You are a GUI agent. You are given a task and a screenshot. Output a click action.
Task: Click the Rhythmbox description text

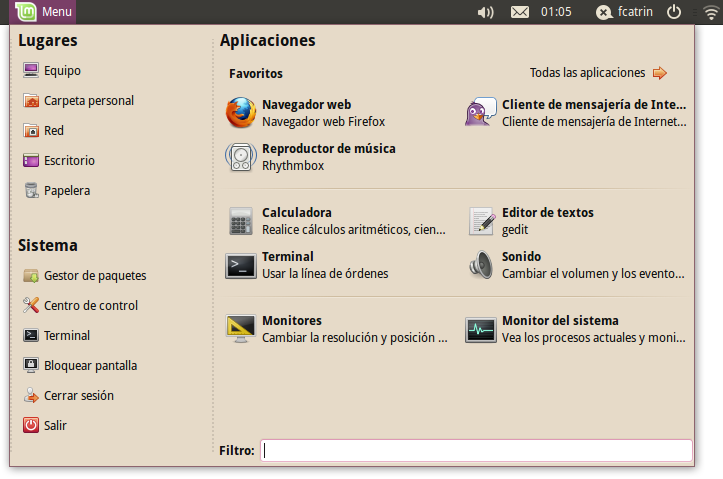click(x=293, y=166)
